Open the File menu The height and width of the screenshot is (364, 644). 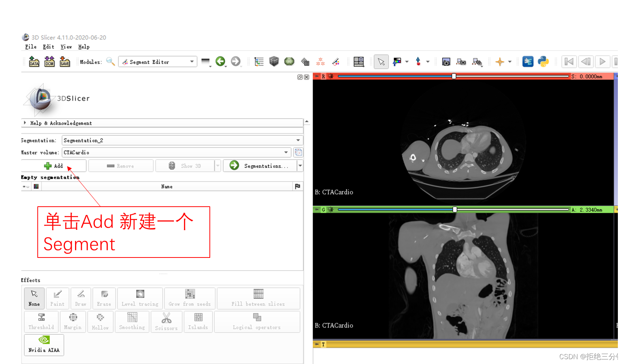pyautogui.click(x=31, y=47)
